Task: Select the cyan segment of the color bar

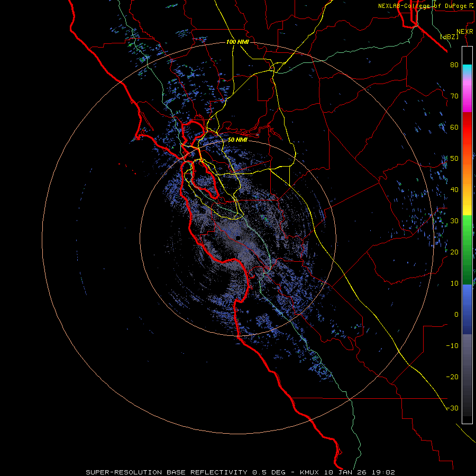Action: [x=467, y=70]
